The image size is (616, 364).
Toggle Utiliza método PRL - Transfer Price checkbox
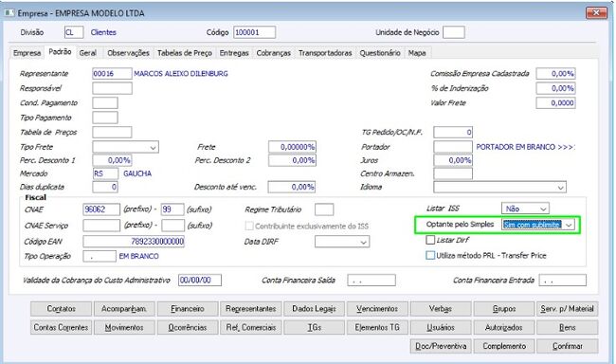click(x=430, y=256)
